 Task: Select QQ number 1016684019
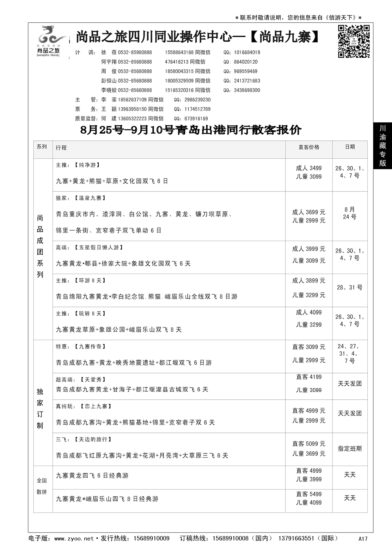point(247,53)
